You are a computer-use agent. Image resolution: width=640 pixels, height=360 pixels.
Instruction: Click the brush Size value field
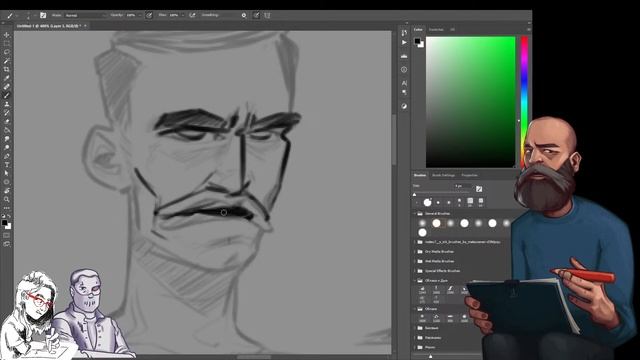tap(463, 186)
